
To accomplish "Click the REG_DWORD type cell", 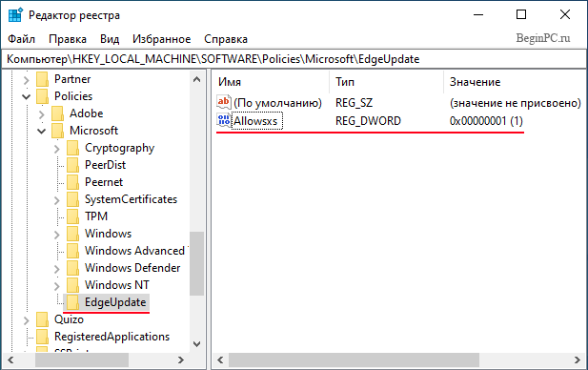I will (368, 121).
